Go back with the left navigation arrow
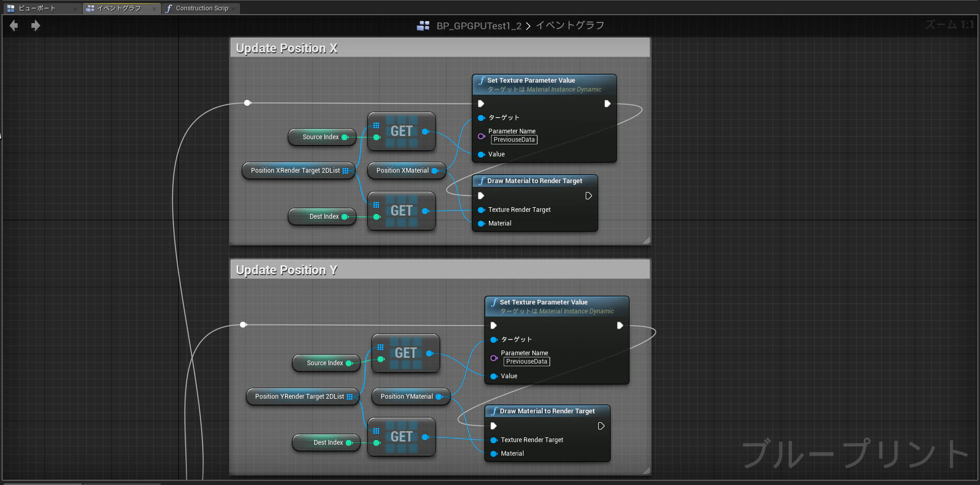This screenshot has width=980, height=485. click(x=14, y=26)
